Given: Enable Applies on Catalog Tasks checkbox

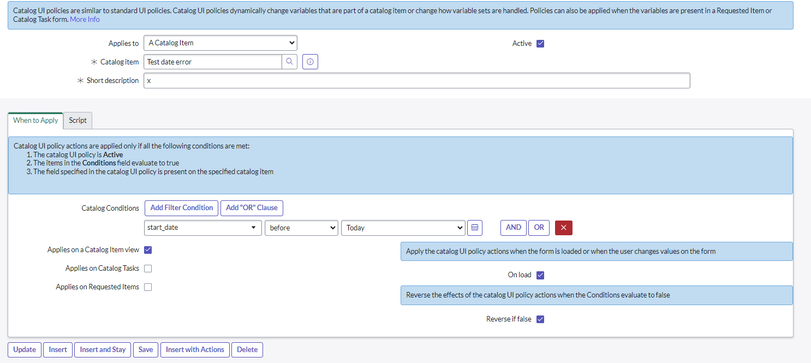Looking at the screenshot, I should (148, 268).
